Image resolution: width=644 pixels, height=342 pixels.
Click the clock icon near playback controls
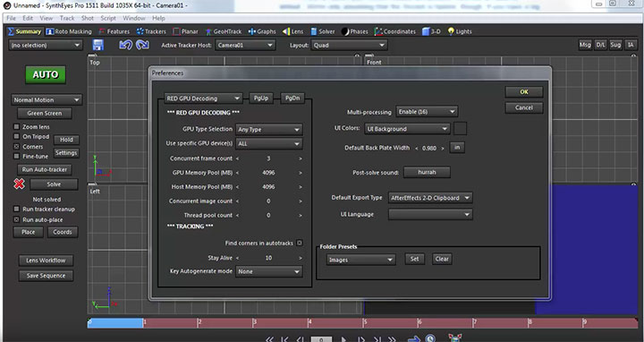[x=430, y=338]
